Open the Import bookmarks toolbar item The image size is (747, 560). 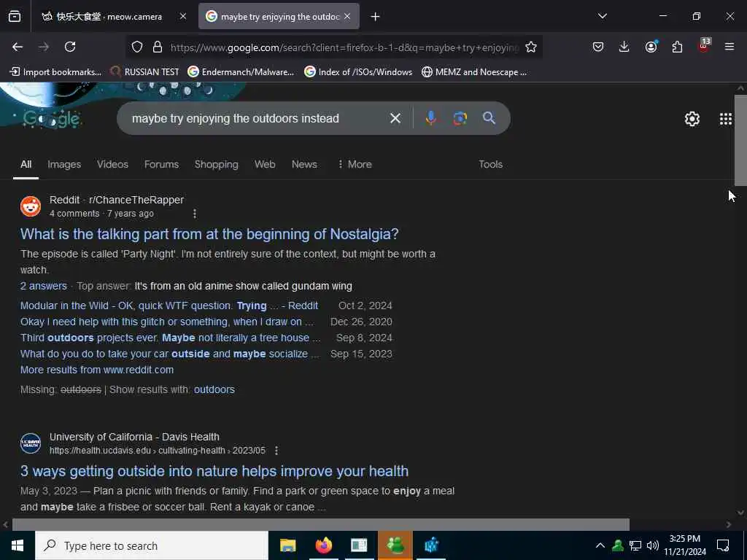point(55,72)
